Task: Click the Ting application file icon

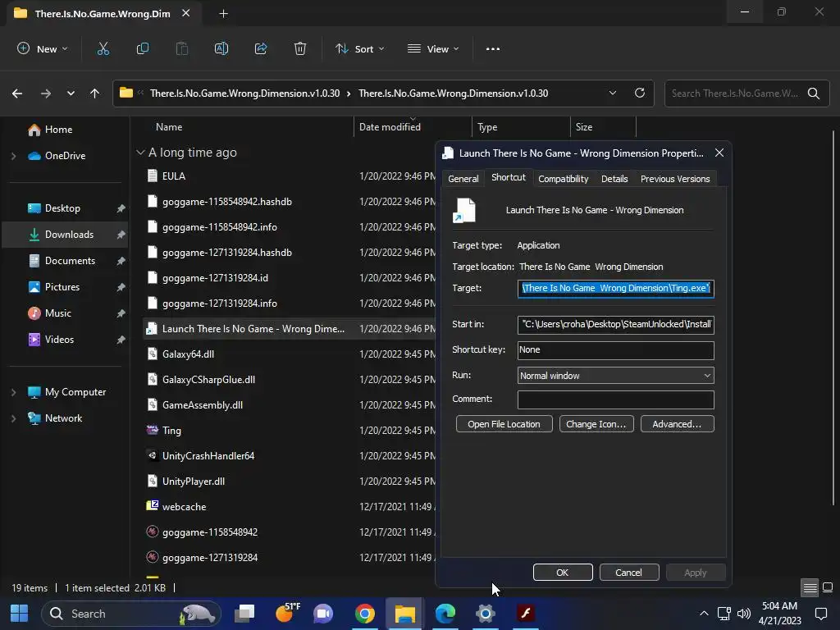Action: click(x=152, y=430)
